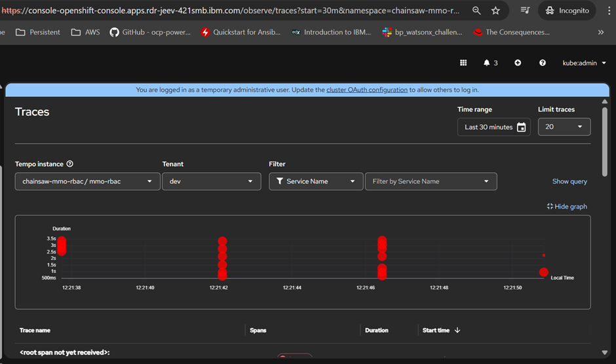Open the AWS bookmark folder
The width and height of the screenshot is (616, 364).
tap(86, 32)
